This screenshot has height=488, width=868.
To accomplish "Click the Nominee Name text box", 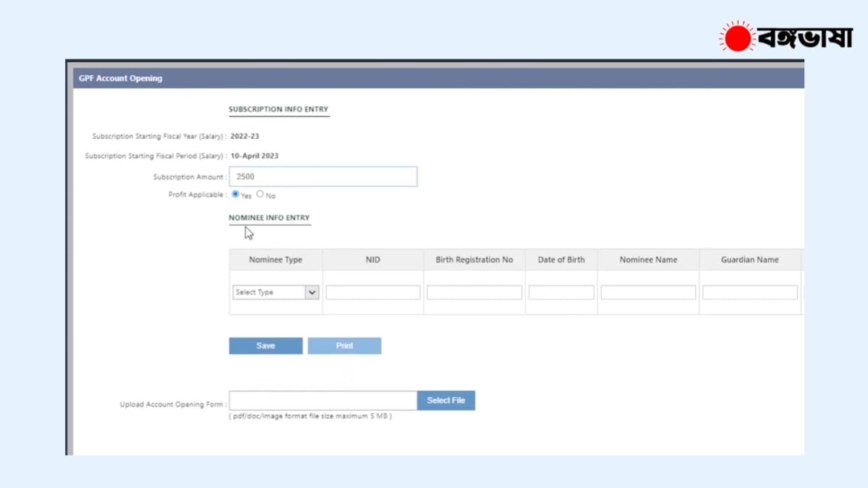I will pos(647,292).
